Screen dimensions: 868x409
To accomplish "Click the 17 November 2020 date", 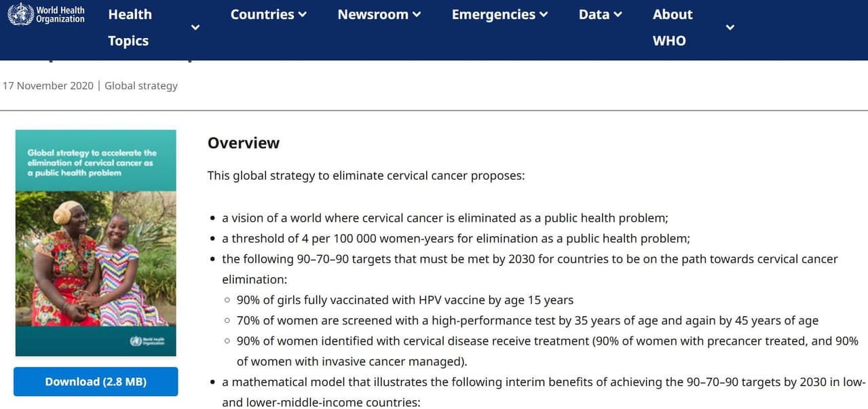I will pyautogui.click(x=48, y=86).
